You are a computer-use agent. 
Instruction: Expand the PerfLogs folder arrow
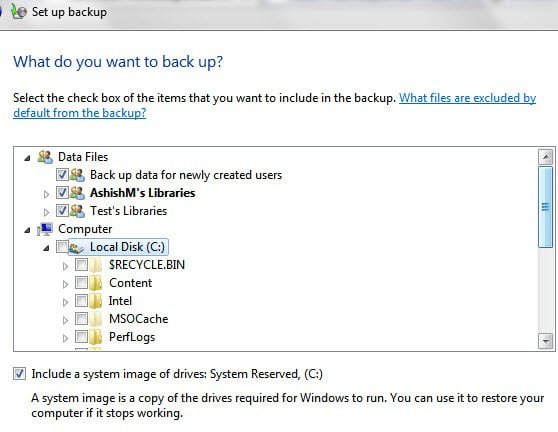(x=65, y=338)
